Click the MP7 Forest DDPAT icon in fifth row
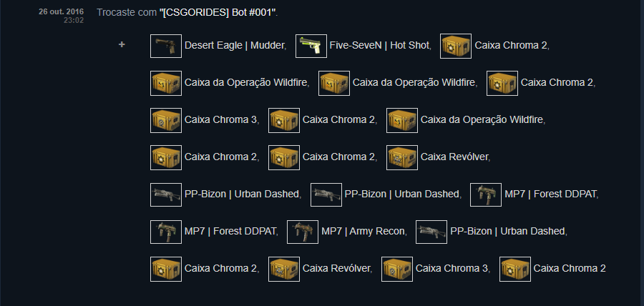644x306 pixels. (x=485, y=194)
